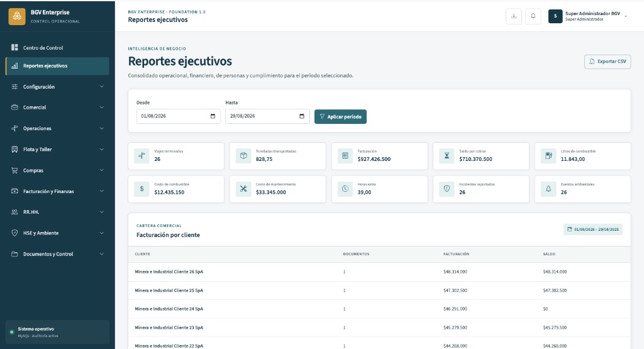This screenshot has width=644, height=349.
Task: Click the DOCUMENTOS column header
Action: coord(356,254)
